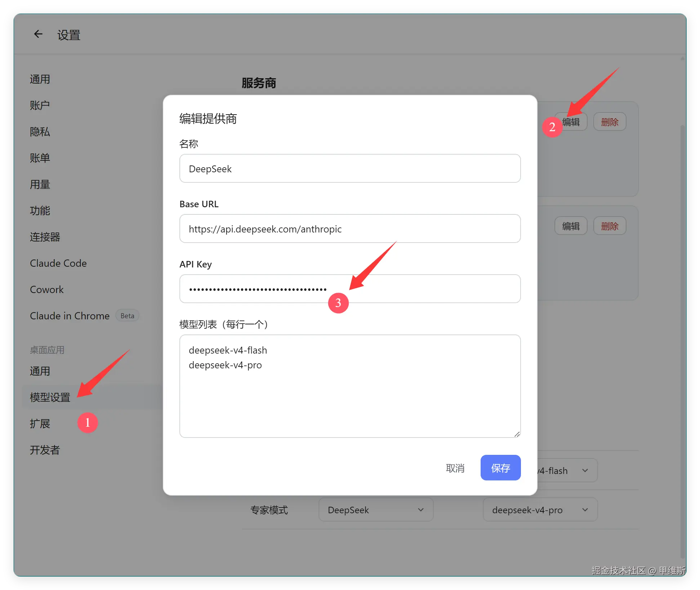Image resolution: width=700 pixels, height=590 pixels.
Task: Click the 模型列表（每行一个）label
Action: (224, 324)
